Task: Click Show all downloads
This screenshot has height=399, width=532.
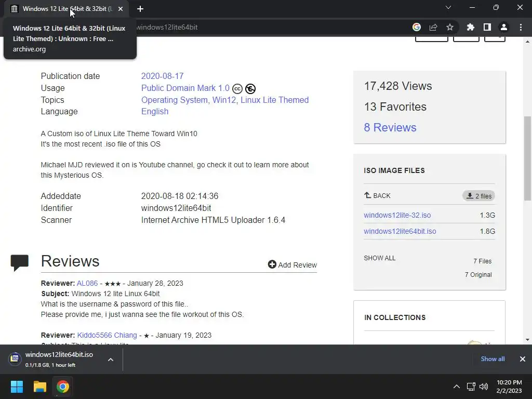Action: (x=493, y=358)
